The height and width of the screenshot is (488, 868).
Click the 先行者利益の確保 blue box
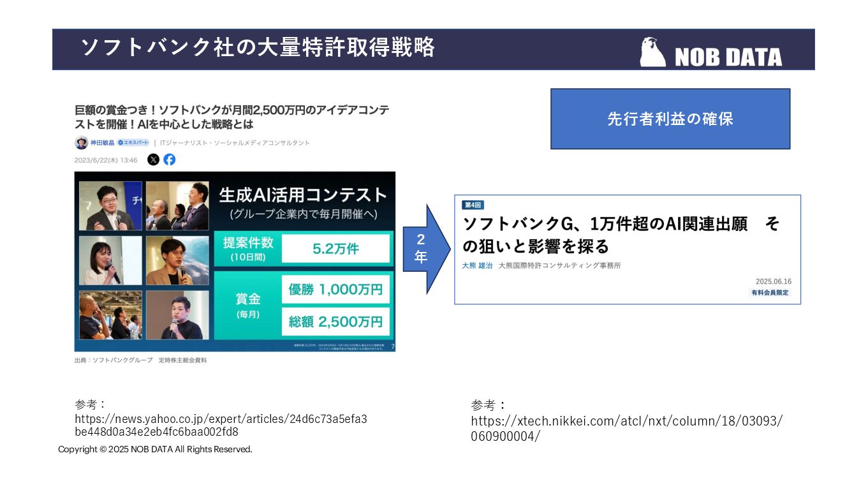(x=670, y=119)
